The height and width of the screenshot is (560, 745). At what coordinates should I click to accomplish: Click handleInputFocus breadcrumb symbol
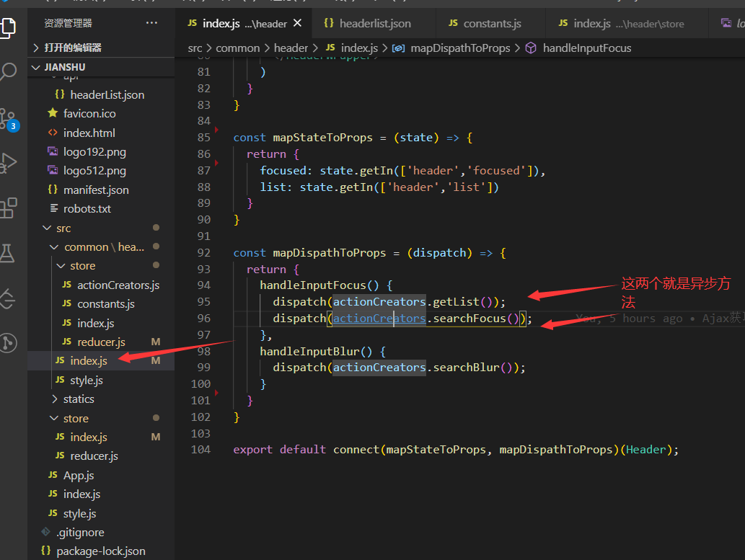point(578,48)
